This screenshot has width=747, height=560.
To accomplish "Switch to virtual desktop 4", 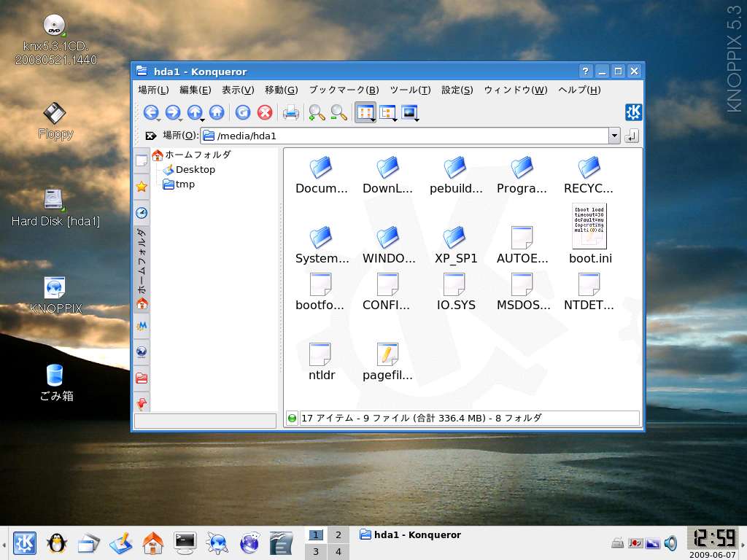I will click(x=338, y=551).
